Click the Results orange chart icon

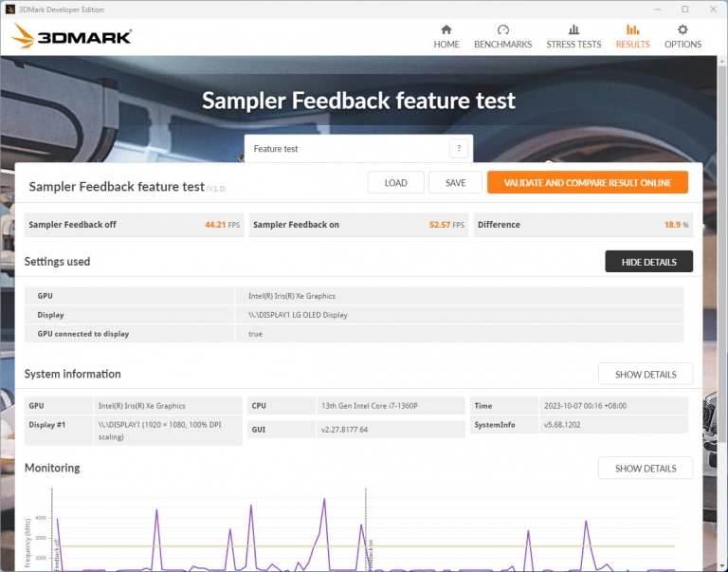coord(632,29)
